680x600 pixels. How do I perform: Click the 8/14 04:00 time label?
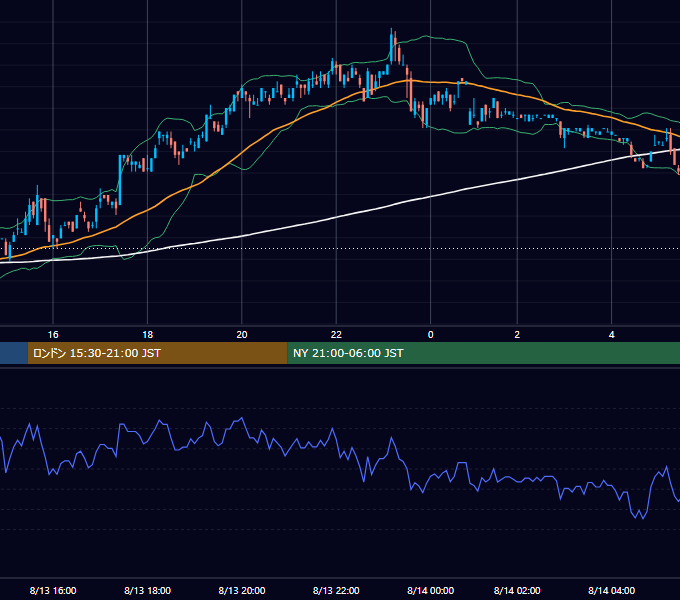point(611,590)
